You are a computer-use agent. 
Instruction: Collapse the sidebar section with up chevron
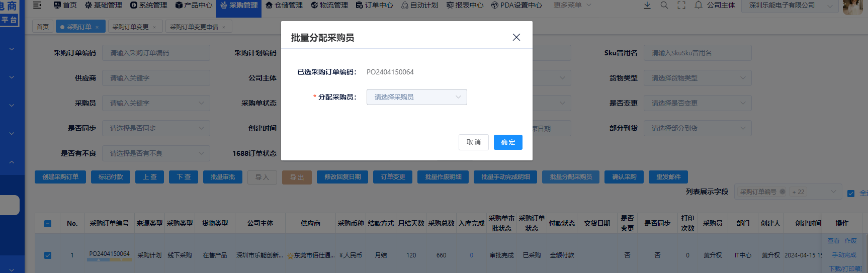pyautogui.click(x=12, y=162)
